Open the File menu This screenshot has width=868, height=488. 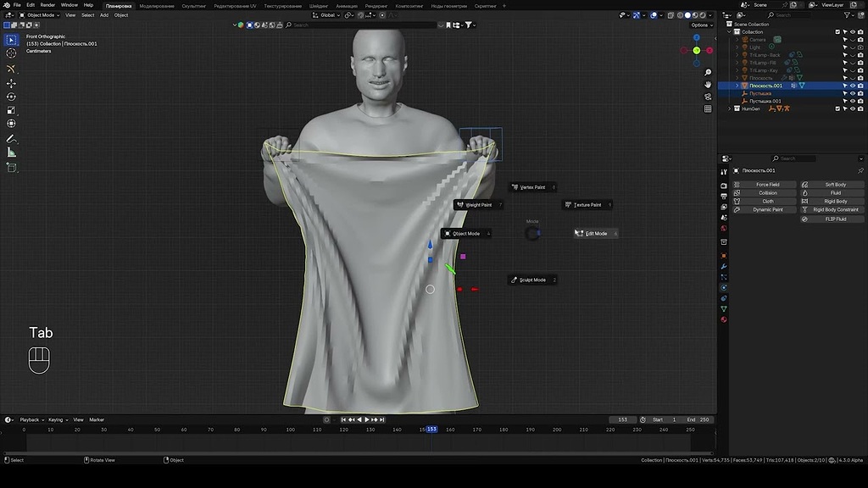click(x=17, y=5)
